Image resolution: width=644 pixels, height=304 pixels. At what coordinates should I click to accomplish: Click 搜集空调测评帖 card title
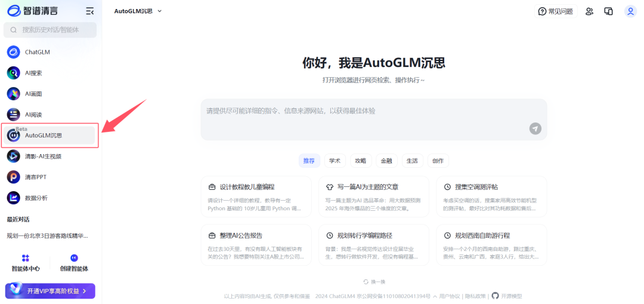[476, 187]
